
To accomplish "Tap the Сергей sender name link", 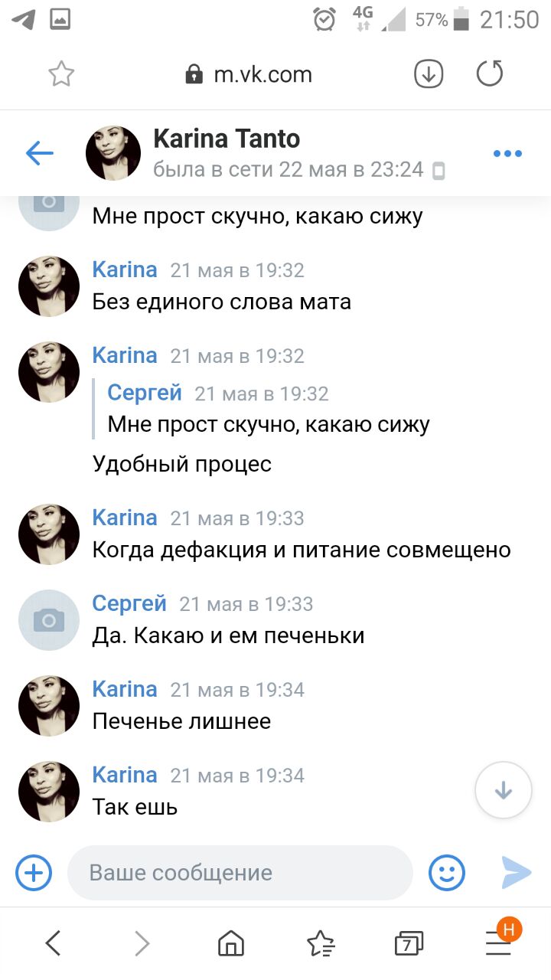I will (x=129, y=603).
